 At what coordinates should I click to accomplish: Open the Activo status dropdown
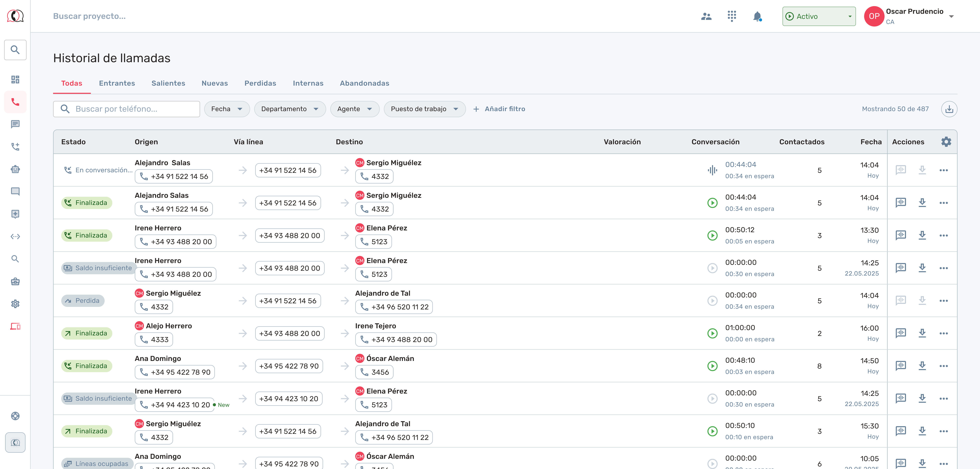tap(819, 16)
